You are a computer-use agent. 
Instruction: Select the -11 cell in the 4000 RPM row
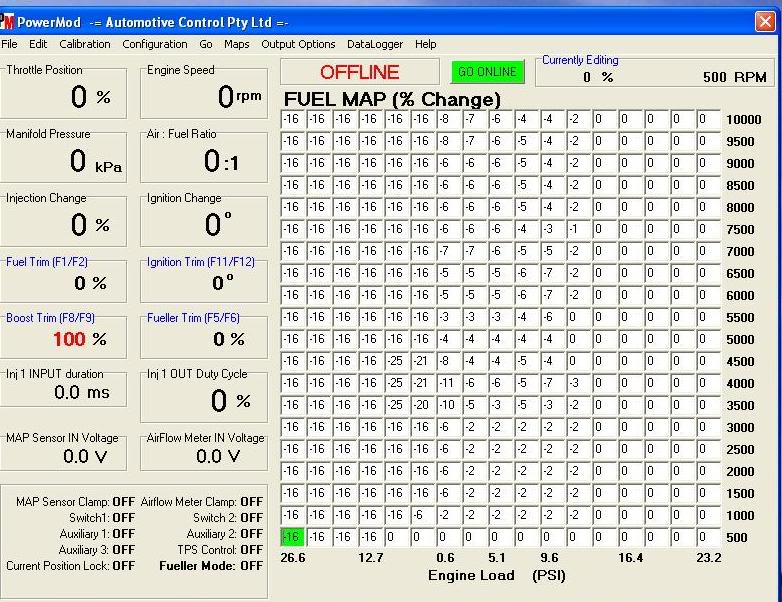[x=448, y=383]
